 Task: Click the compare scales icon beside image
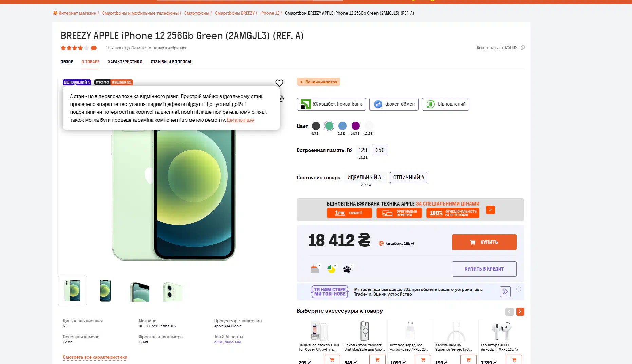282,98
